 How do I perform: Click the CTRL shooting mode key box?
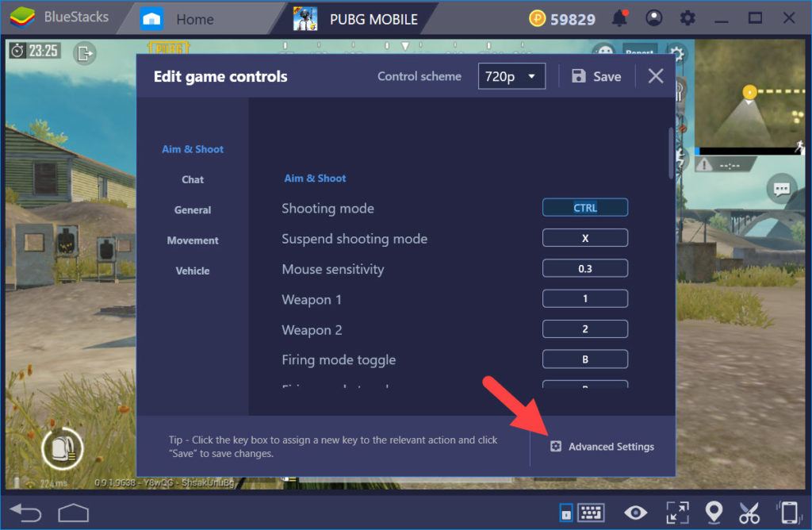584,206
